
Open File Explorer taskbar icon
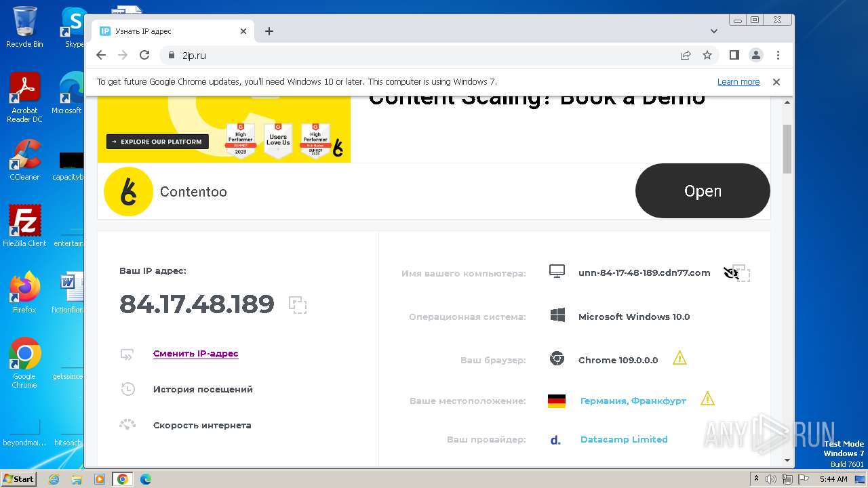pyautogui.click(x=77, y=479)
